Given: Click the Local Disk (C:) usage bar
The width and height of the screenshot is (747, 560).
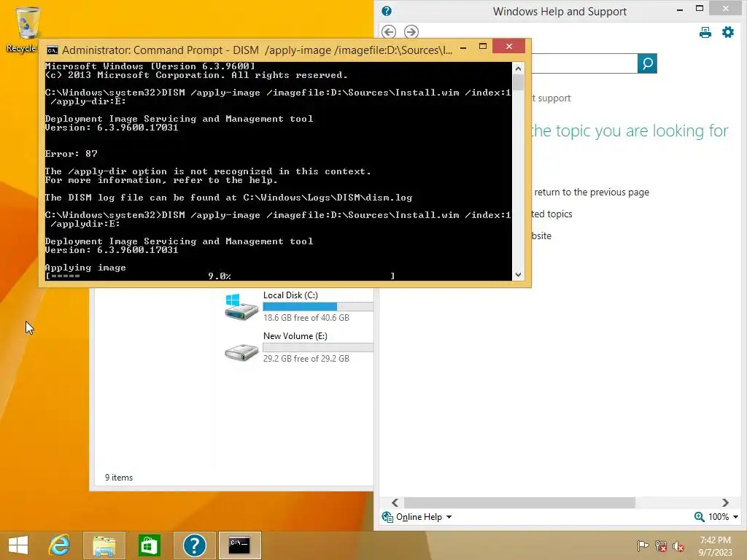Looking at the screenshot, I should pos(318,307).
